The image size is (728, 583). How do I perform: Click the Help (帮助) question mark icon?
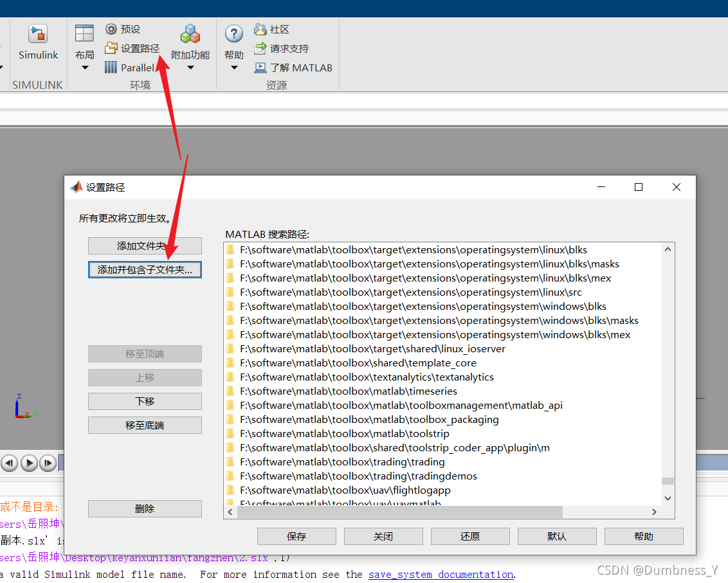click(234, 34)
